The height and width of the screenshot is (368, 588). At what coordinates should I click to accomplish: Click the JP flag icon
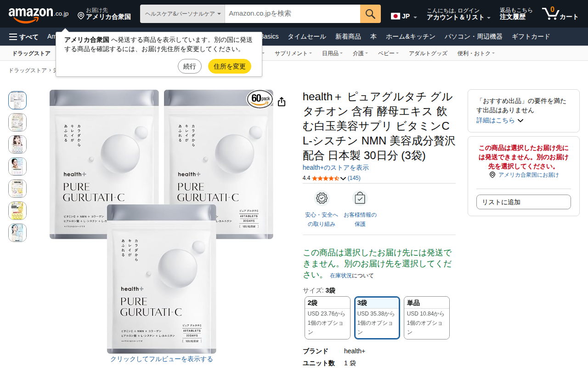(x=395, y=16)
